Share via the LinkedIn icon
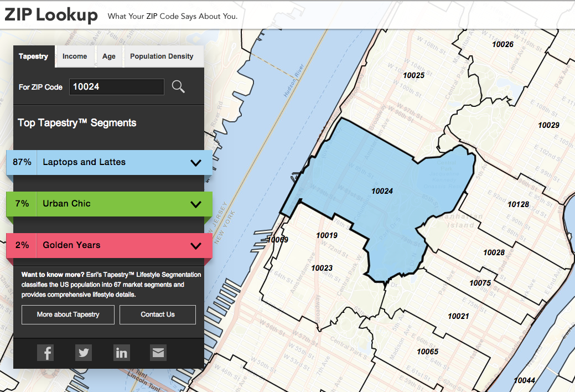 121,353
